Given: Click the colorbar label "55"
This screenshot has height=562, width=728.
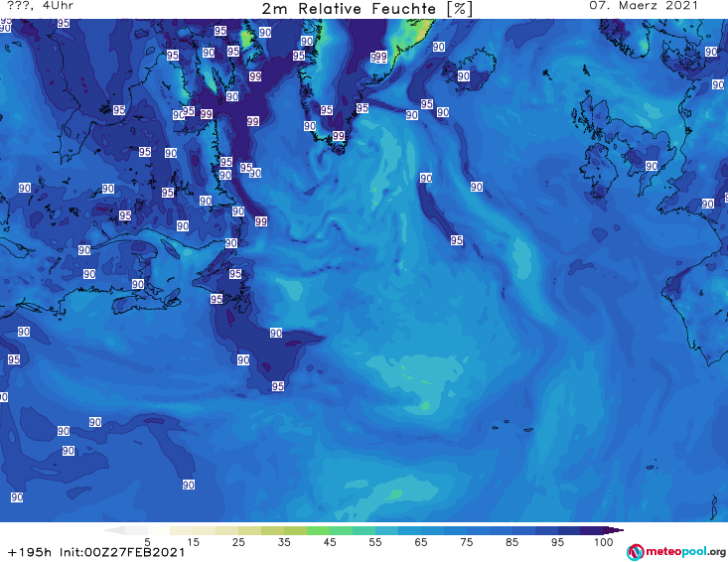Looking at the screenshot, I should tap(374, 542).
